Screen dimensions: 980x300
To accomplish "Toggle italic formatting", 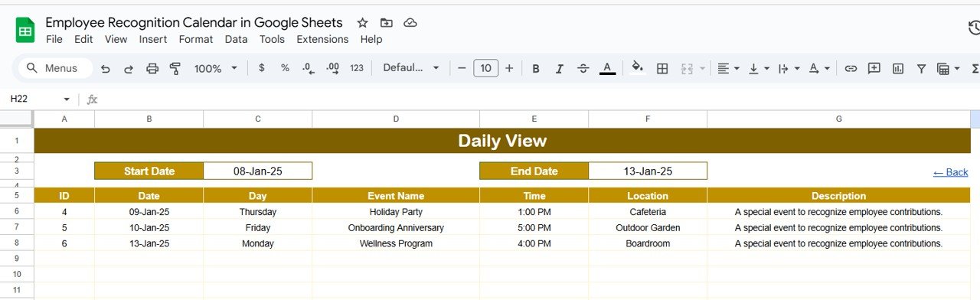I will [x=560, y=68].
